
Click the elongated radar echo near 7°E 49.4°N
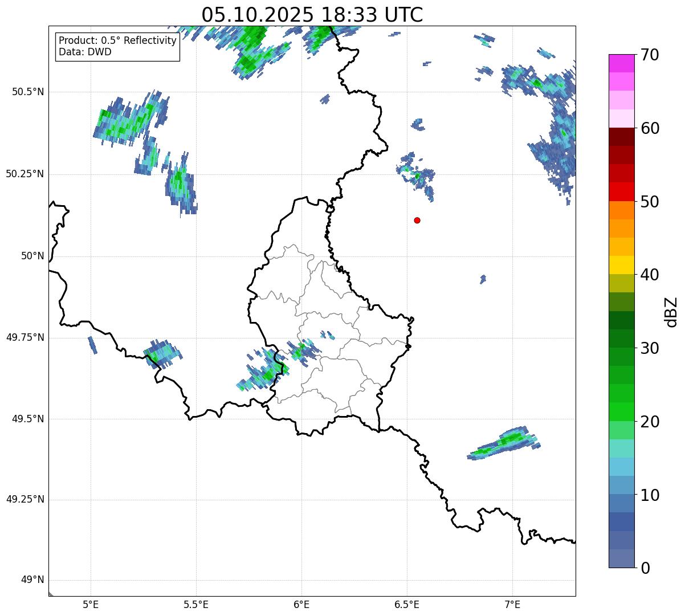point(504,443)
